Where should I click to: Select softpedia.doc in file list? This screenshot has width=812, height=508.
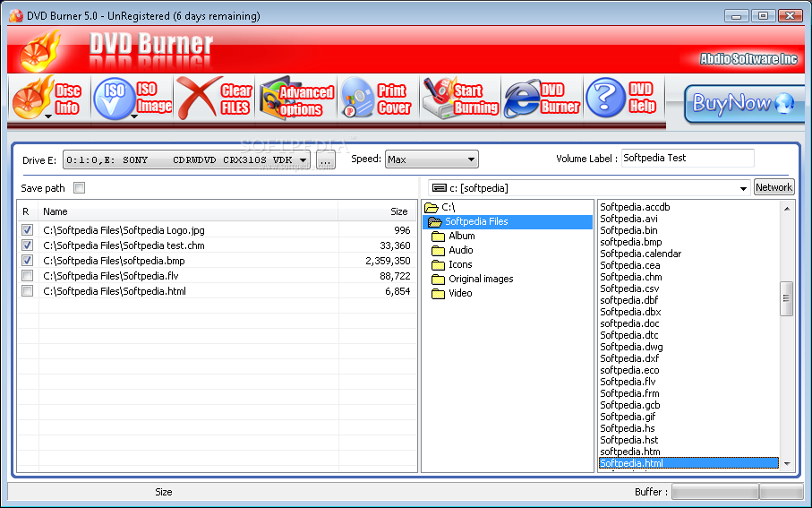(x=629, y=323)
